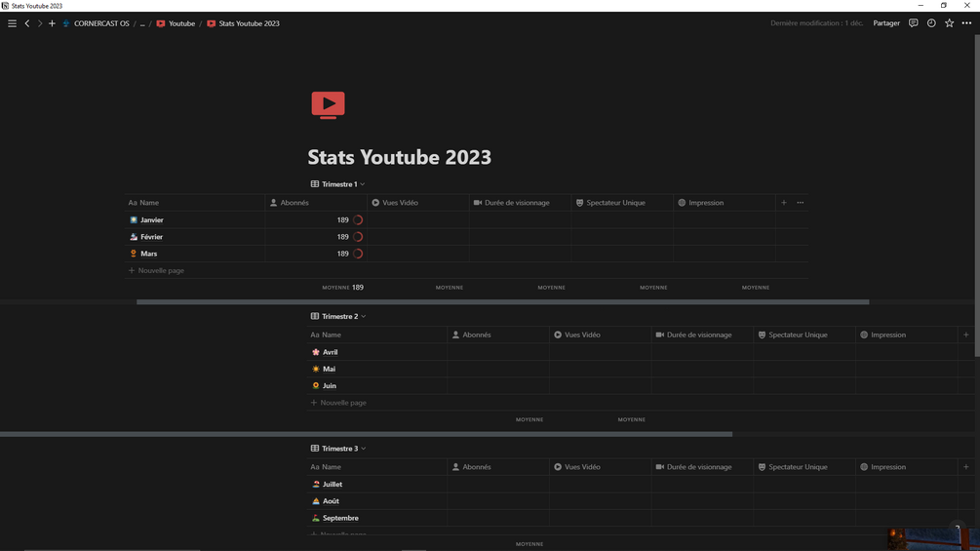
Task: Open the page history clock icon
Action: point(931,23)
